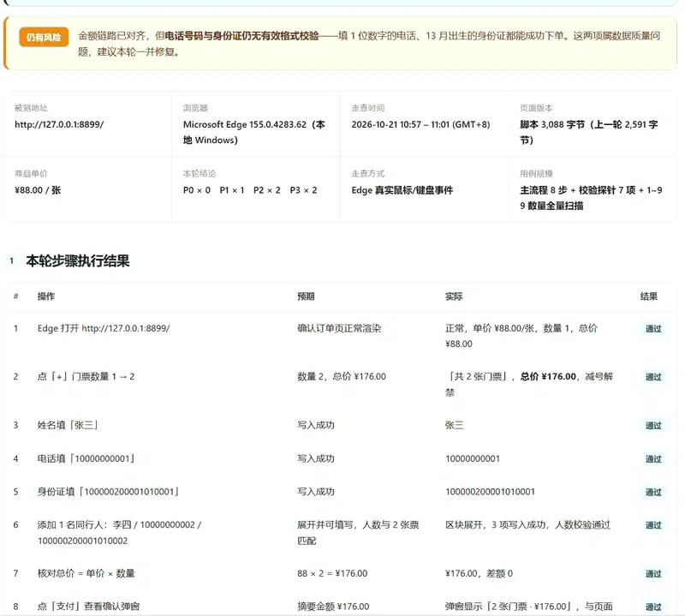Click expected text 摘要金额 ¥176.00
The height and width of the screenshot is (616, 685).
333,607
